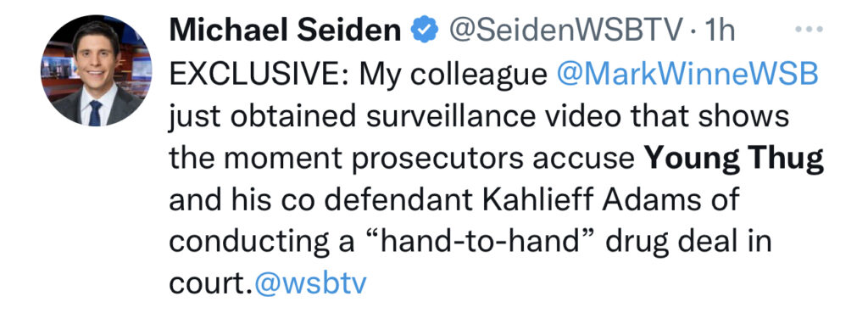The image size is (868, 313).
Task: Open the tweet's three-dot more options menu
Action: coord(808,29)
